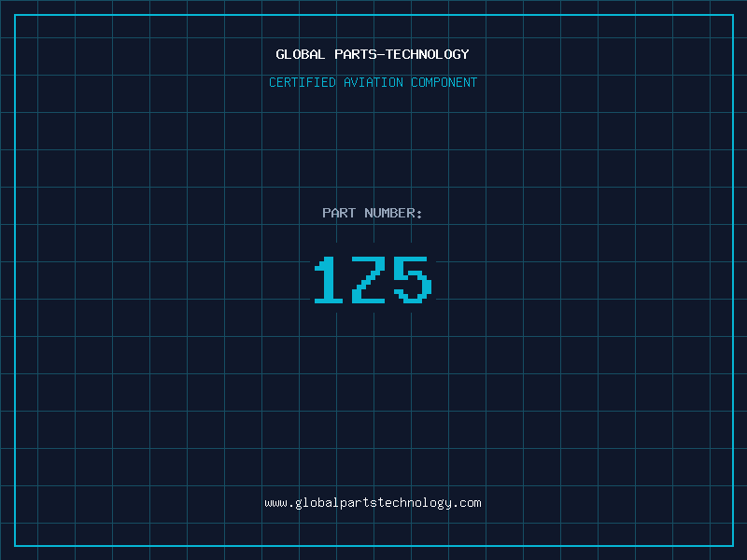Click the colon after PART NUMBER
Screen dimensions: 747x560
coord(419,214)
